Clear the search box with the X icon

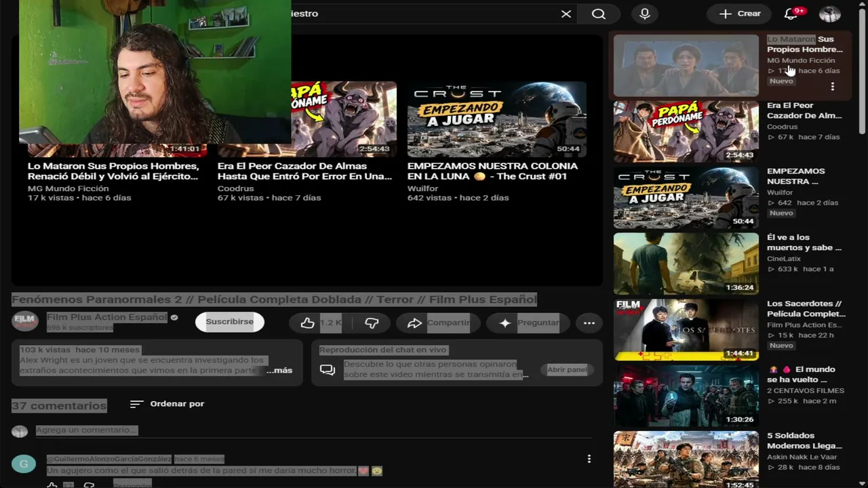pyautogui.click(x=566, y=14)
